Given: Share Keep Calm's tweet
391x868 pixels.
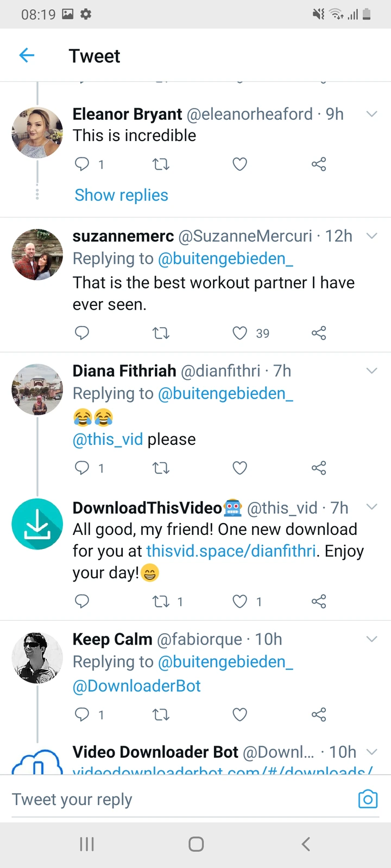Looking at the screenshot, I should (319, 714).
